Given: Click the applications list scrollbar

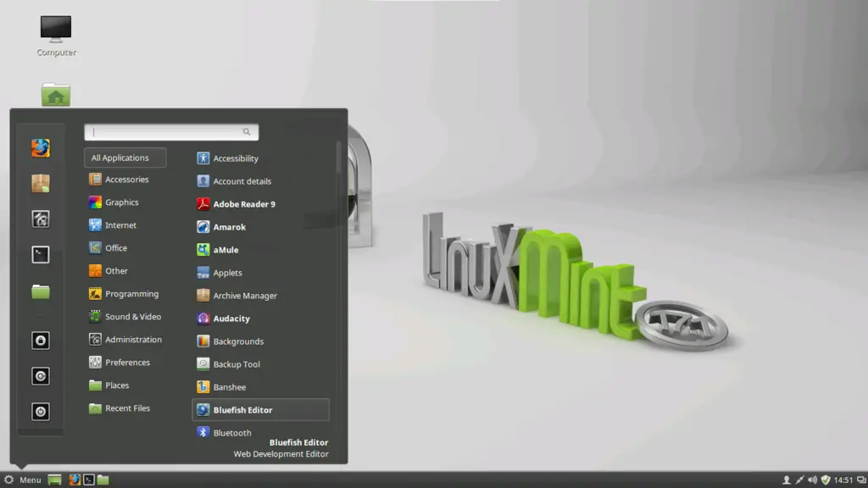Looking at the screenshot, I should (338, 157).
